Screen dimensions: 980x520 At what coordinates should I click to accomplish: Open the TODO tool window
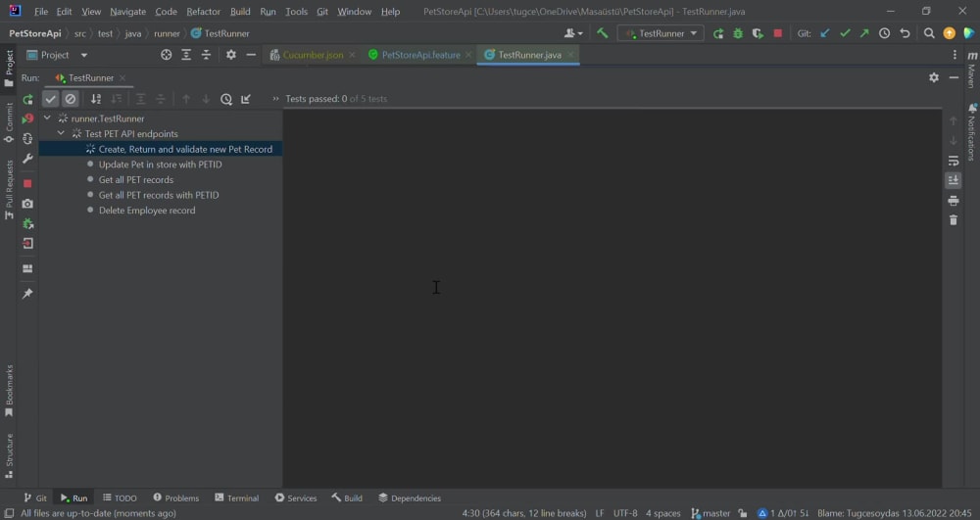tap(120, 497)
